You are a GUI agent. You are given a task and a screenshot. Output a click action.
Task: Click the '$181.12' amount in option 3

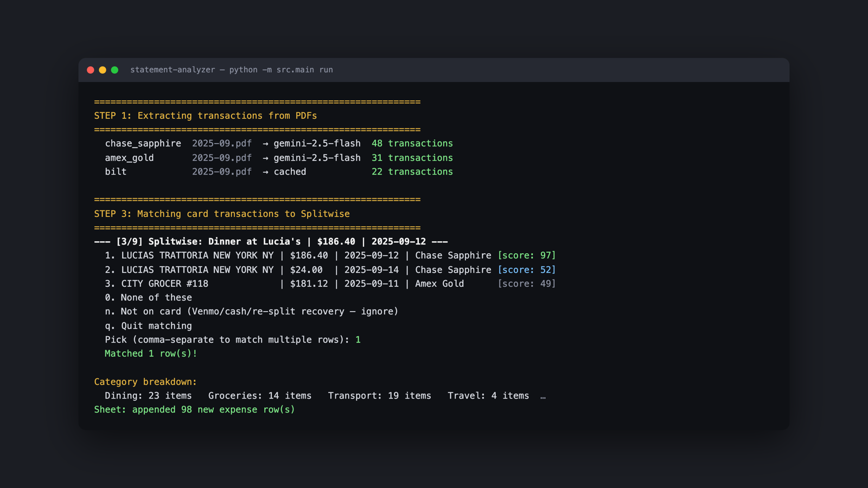click(x=309, y=284)
